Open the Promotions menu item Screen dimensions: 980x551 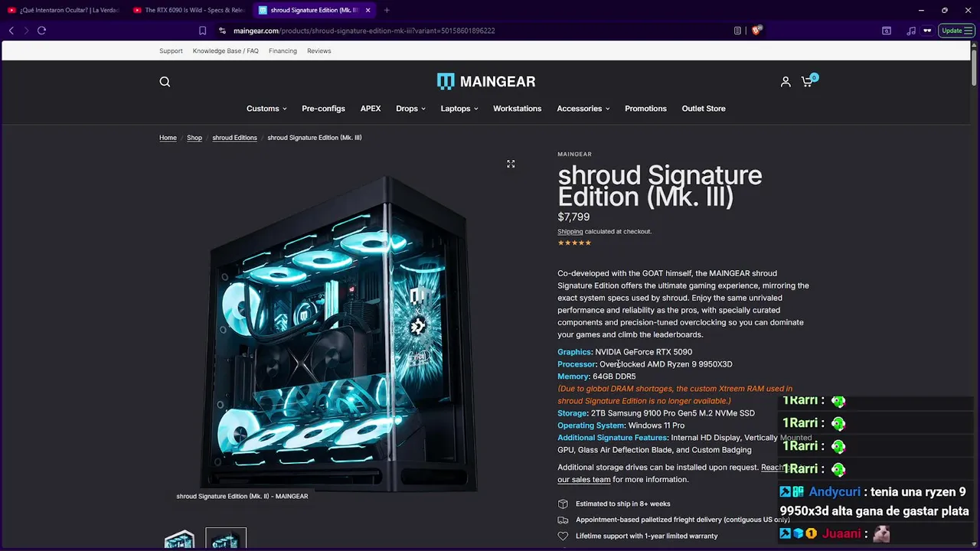(x=645, y=109)
